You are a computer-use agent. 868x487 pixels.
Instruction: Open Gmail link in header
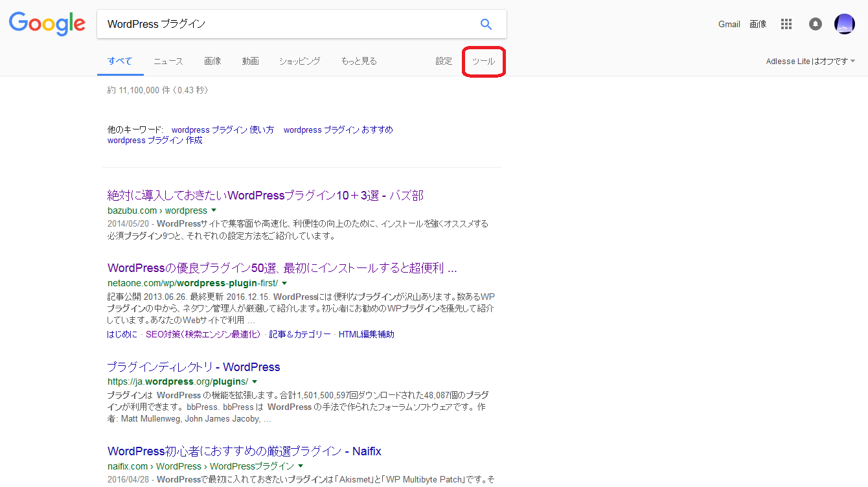pos(729,24)
